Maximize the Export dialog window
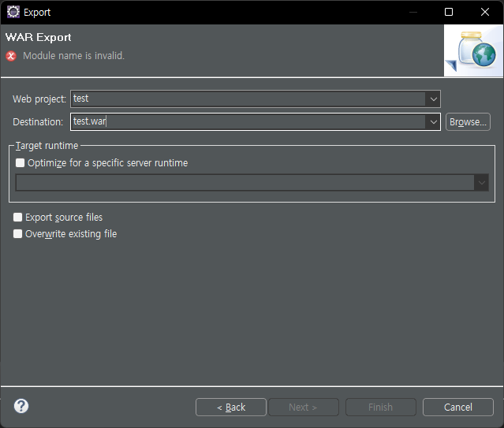Screen dimensions: 504x428 point(449,12)
